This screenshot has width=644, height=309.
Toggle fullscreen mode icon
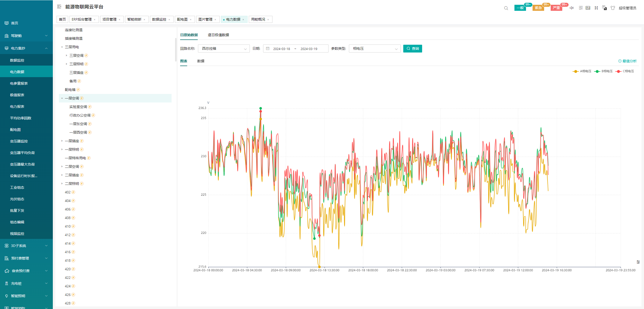pos(596,8)
